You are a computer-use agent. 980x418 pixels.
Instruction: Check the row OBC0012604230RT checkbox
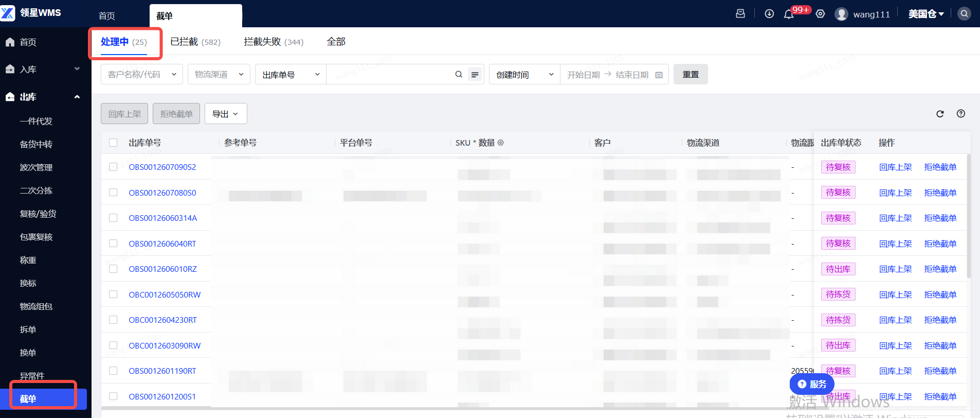[x=113, y=320]
